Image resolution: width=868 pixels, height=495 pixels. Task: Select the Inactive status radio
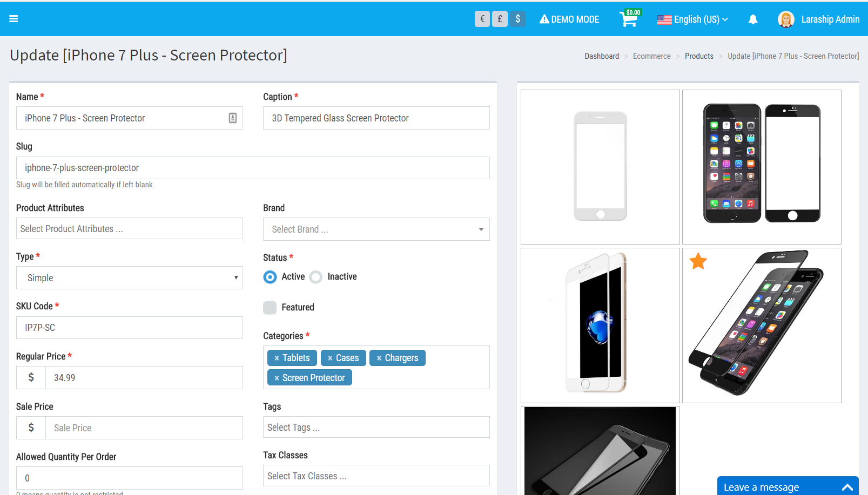click(316, 277)
